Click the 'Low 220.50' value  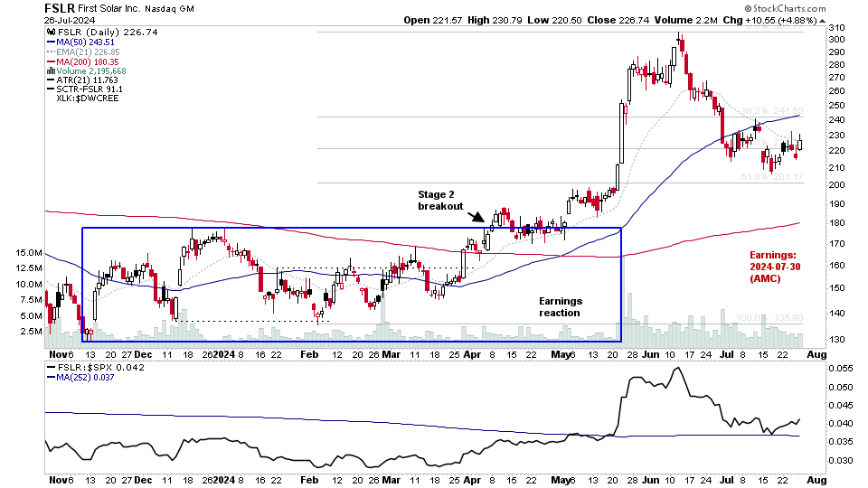tap(554, 20)
